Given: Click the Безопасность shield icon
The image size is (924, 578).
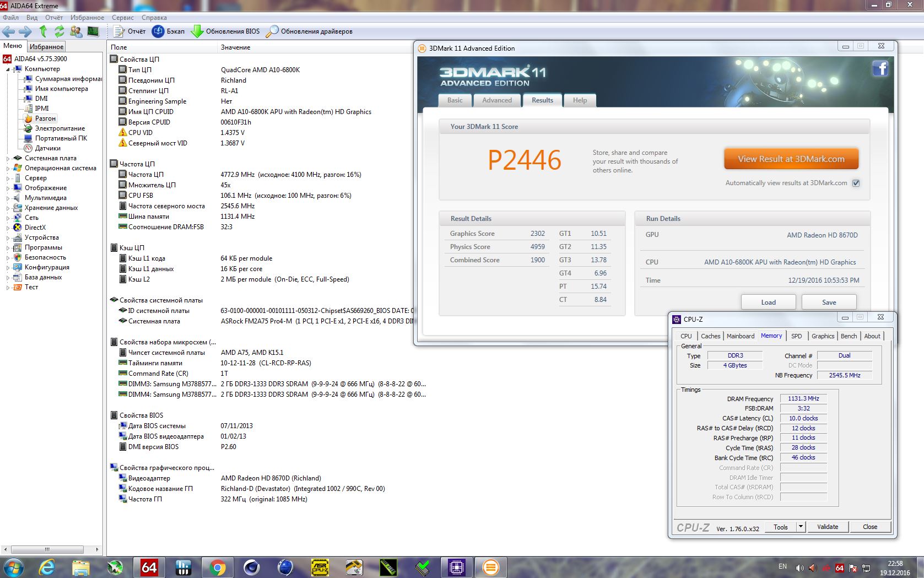Looking at the screenshot, I should click(18, 257).
